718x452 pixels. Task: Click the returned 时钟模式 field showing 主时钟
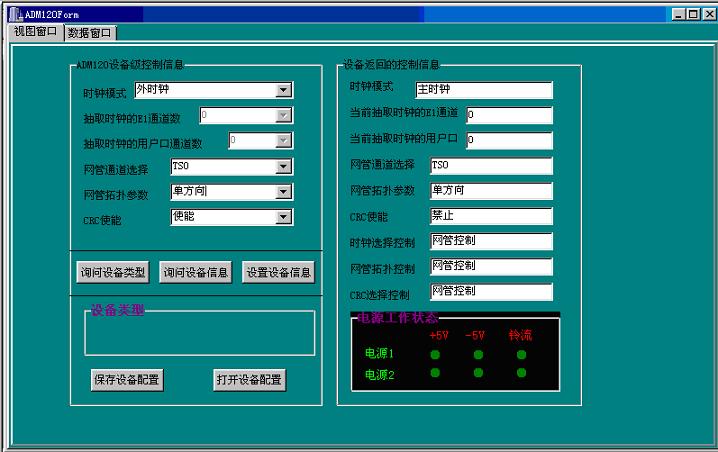tap(483, 90)
